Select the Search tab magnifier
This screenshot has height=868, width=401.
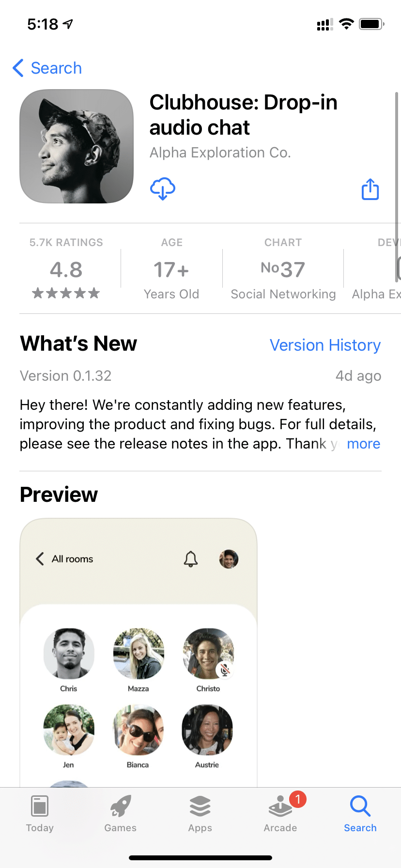pos(360,814)
